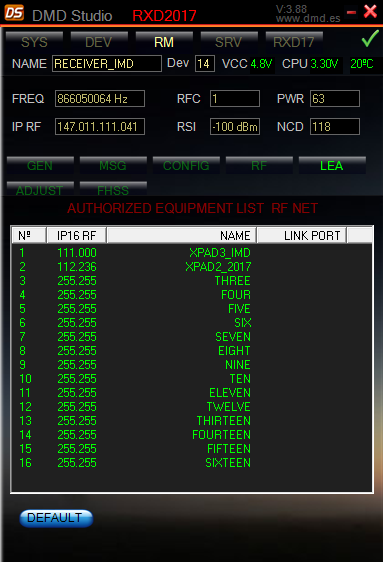
Task: Click the IP RF address field
Action: coord(100,127)
